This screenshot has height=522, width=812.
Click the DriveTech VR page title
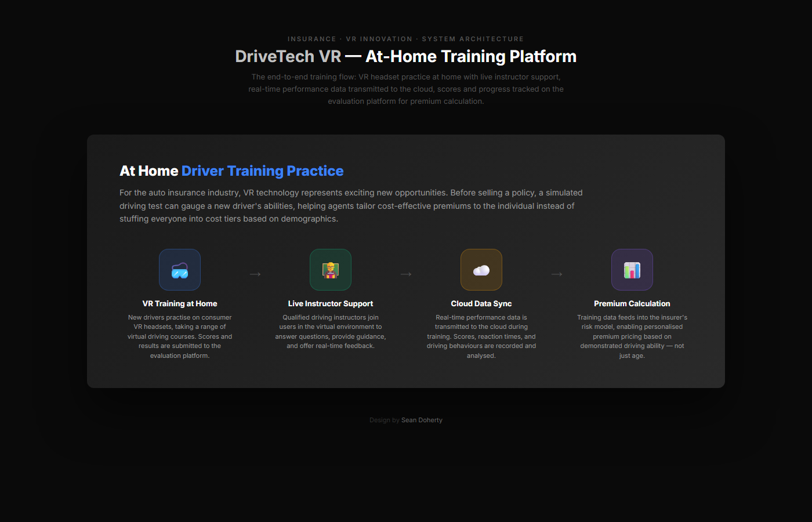point(406,56)
